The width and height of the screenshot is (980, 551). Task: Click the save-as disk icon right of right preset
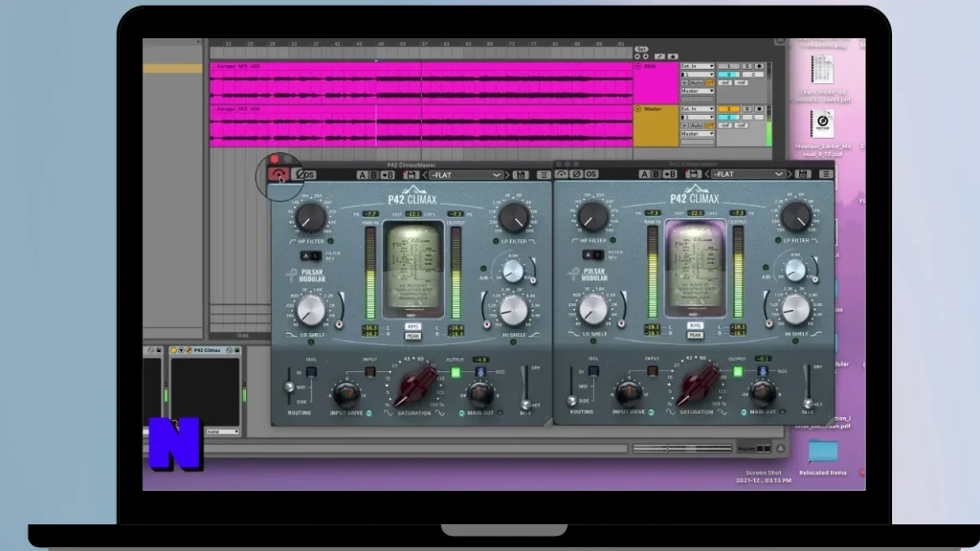pos(803,174)
